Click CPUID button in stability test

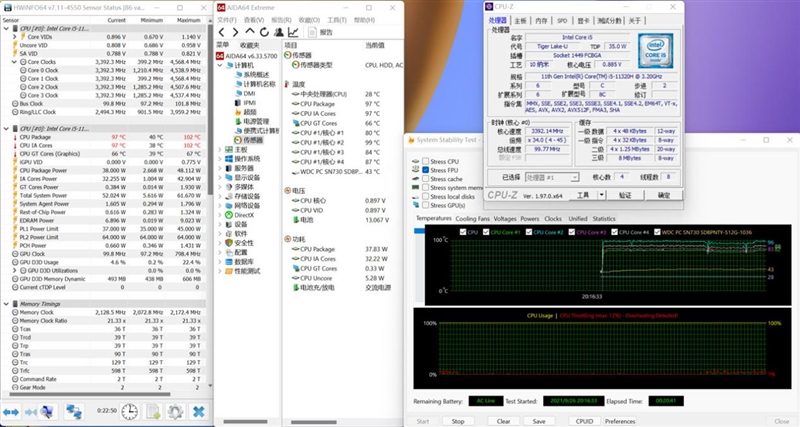(584, 421)
